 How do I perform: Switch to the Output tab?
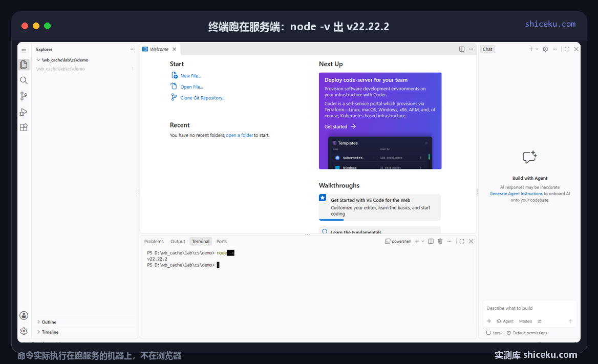pos(178,242)
